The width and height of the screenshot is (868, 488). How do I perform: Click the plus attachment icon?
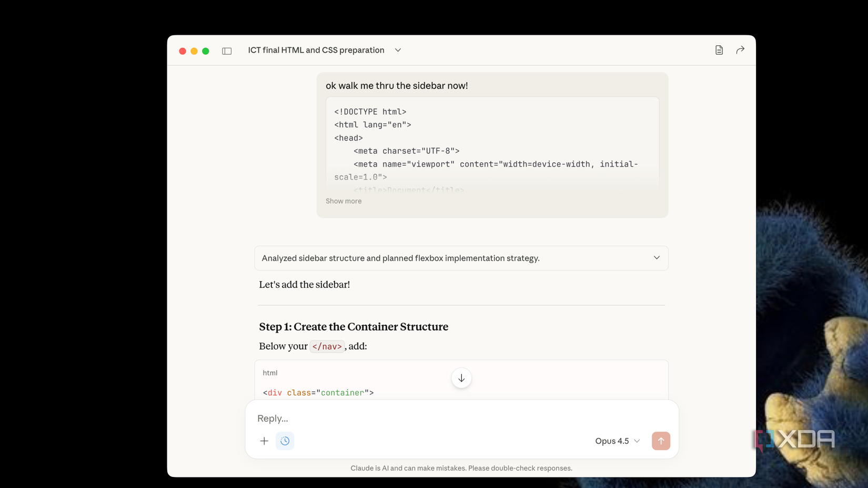[x=264, y=441]
